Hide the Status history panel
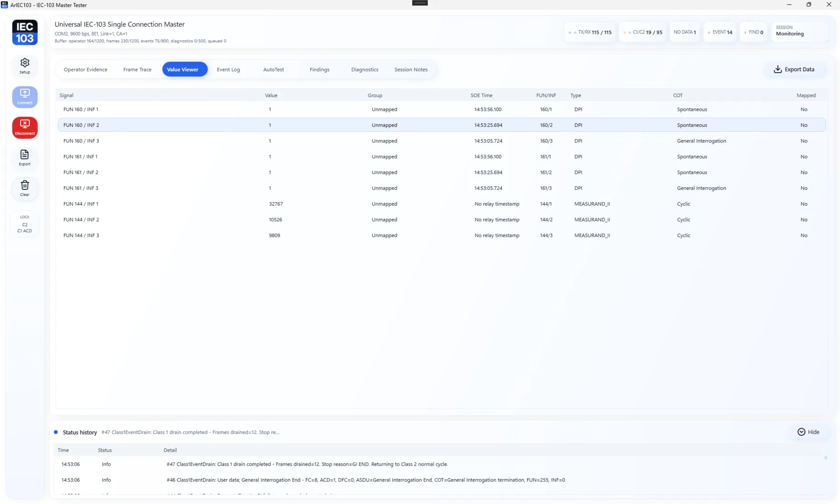 (809, 432)
